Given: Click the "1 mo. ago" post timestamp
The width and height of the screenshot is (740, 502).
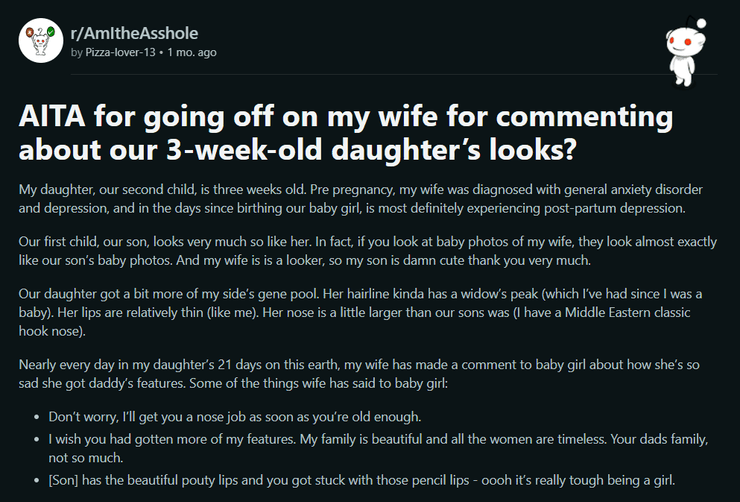Looking at the screenshot, I should 191,52.
